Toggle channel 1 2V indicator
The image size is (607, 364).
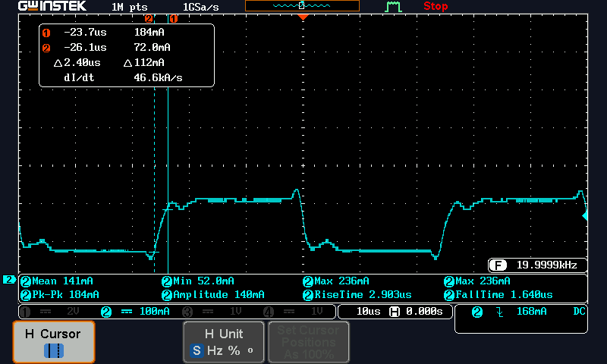[x=49, y=312]
